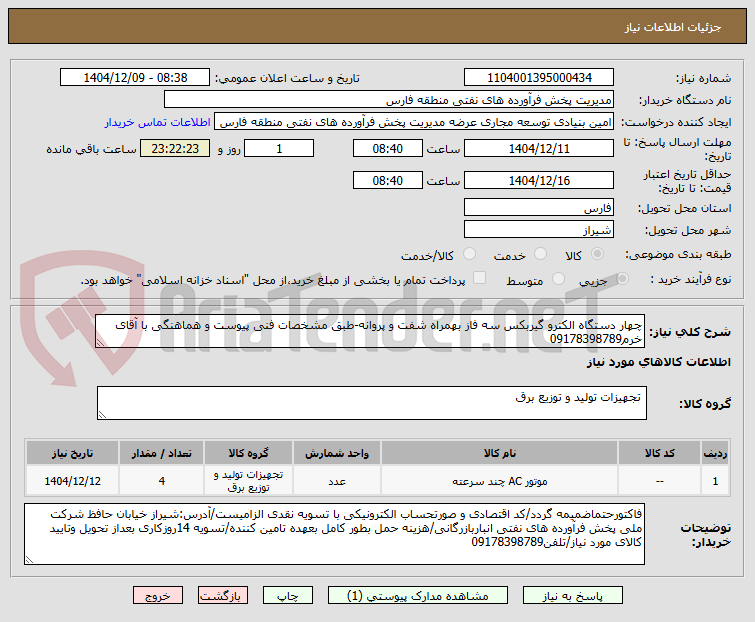Select the کالا radio button
The height and width of the screenshot is (622, 755).
(598, 254)
